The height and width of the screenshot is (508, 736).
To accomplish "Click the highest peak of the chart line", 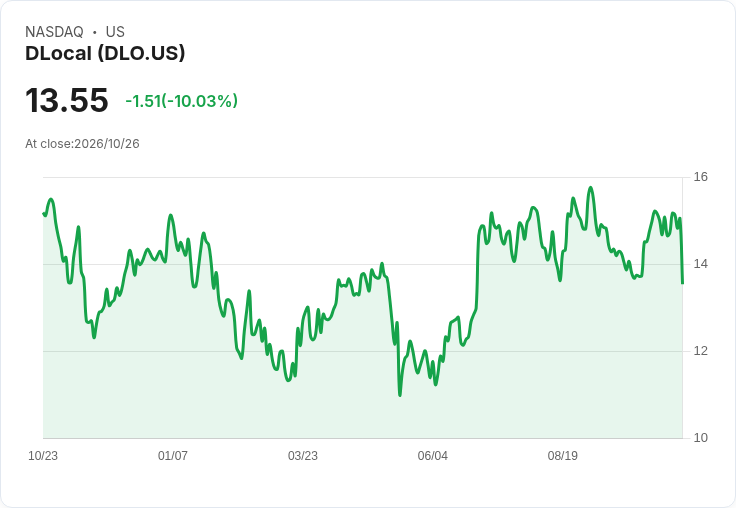I will click(590, 188).
